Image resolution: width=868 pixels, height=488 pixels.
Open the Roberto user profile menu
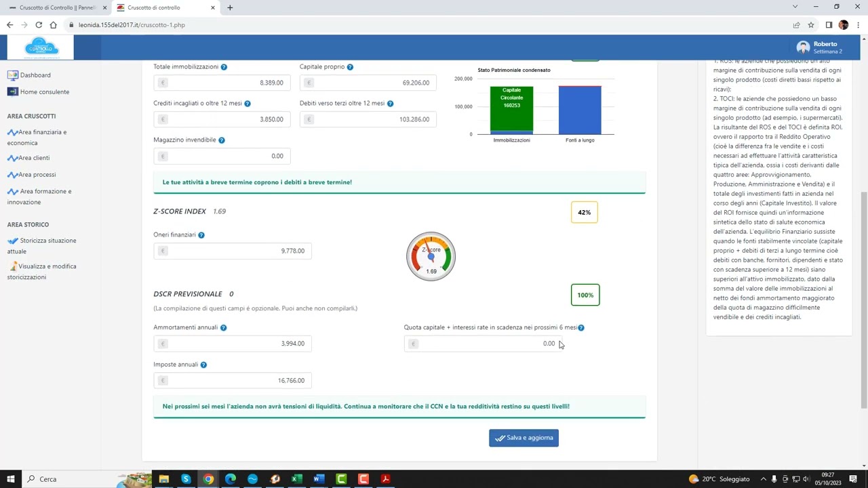click(821, 47)
